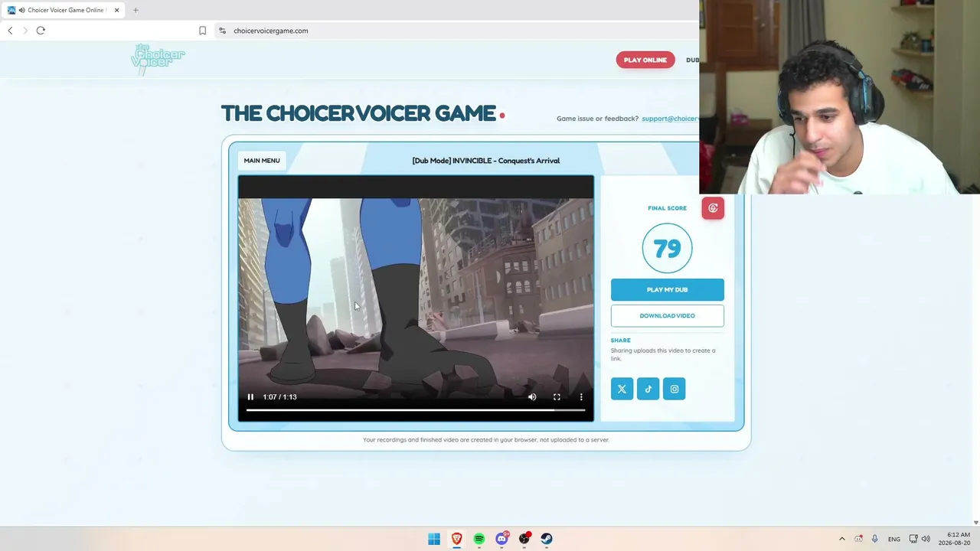Switch the ENG input language
Image resolution: width=980 pixels, height=551 pixels.
pos(894,539)
